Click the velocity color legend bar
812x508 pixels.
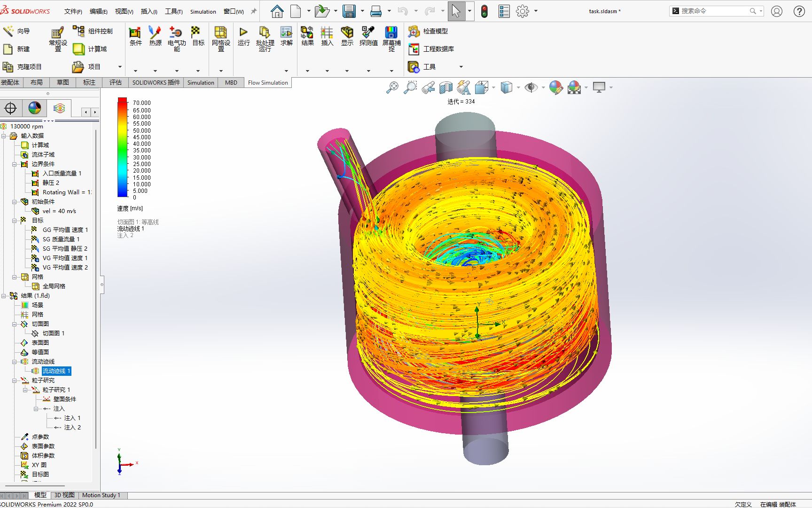click(122, 147)
